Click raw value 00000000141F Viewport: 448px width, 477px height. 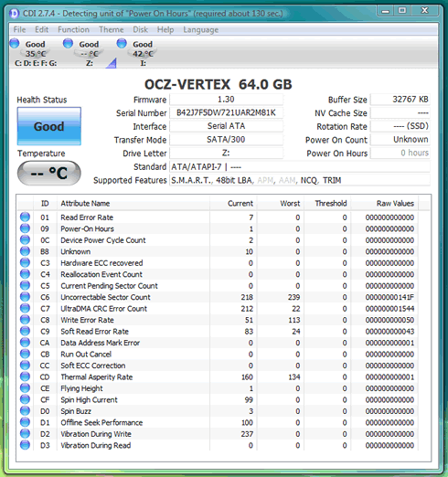pyautogui.click(x=389, y=297)
